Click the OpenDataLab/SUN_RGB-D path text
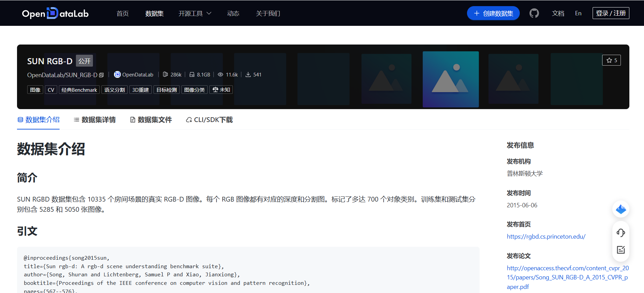644x293 pixels. (62, 75)
